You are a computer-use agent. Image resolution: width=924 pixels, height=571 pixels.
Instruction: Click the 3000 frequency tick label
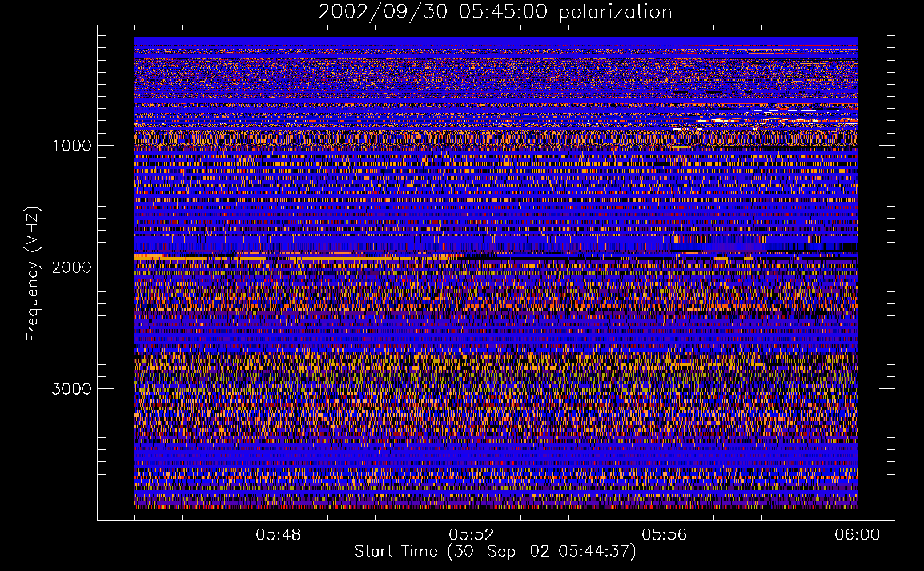point(71,389)
